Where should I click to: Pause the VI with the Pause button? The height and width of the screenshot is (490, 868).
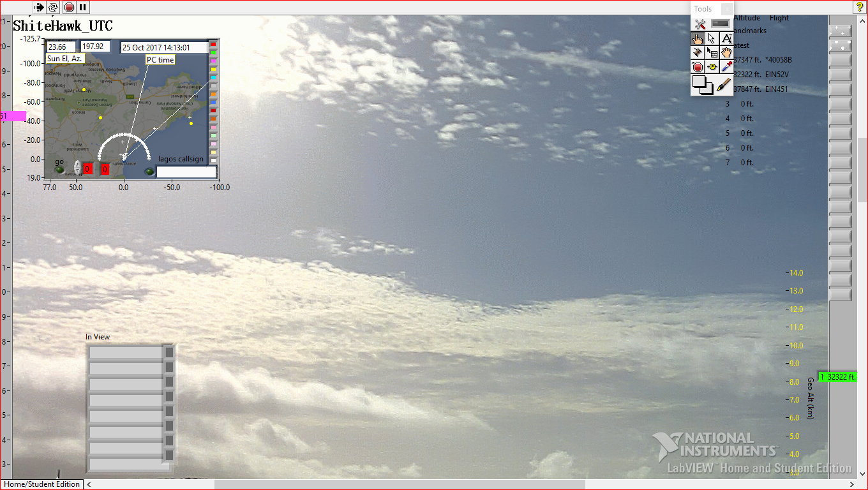83,8
